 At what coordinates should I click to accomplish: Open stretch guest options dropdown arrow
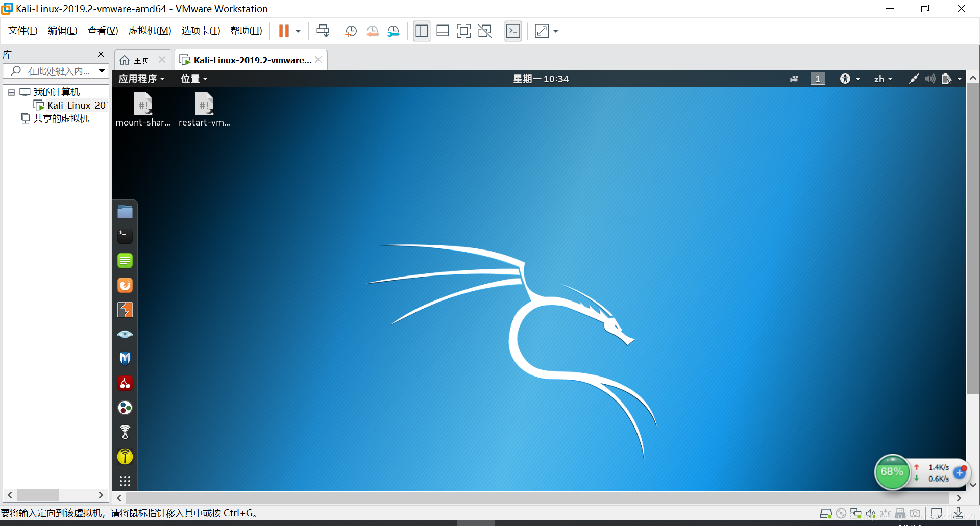click(x=556, y=31)
